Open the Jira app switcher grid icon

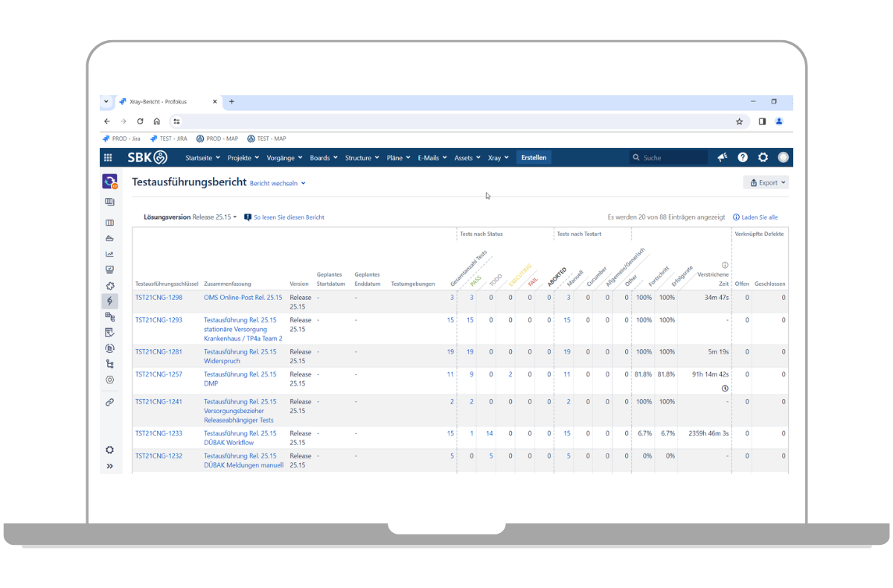(108, 158)
